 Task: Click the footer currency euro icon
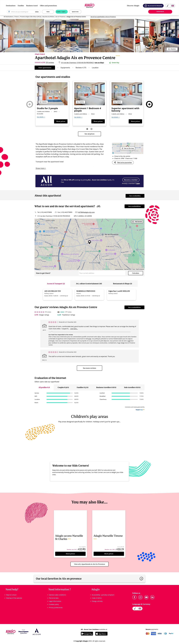(135, 608)
